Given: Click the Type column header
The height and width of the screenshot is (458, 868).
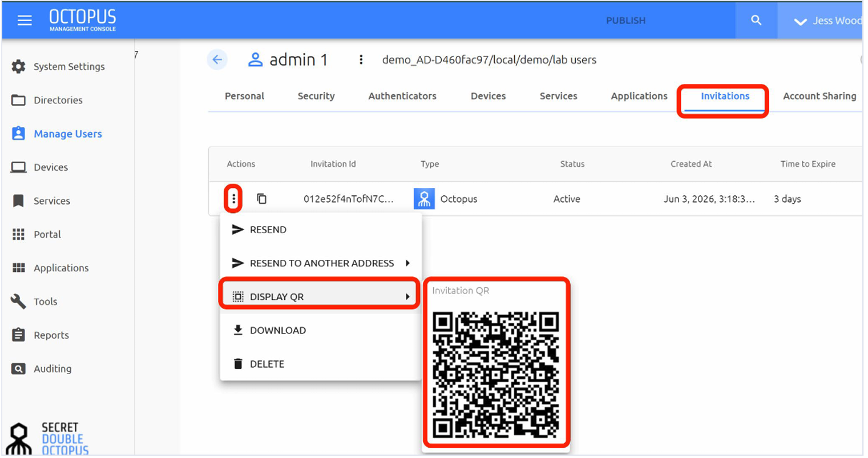Looking at the screenshot, I should [430, 164].
